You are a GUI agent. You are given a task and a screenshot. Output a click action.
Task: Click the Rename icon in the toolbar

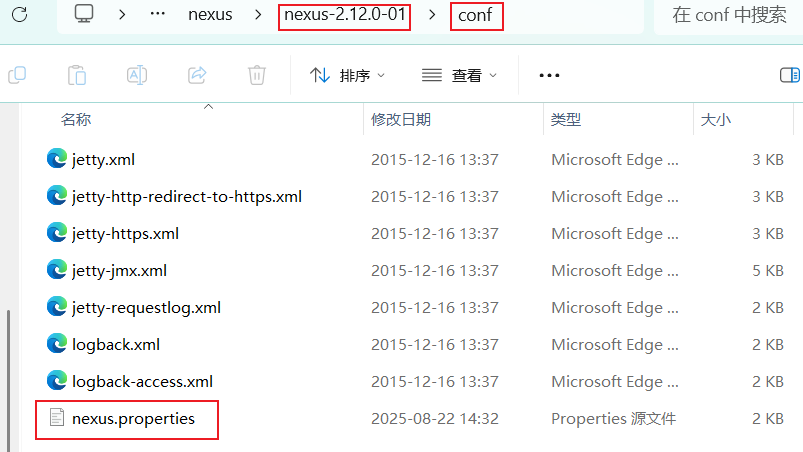[x=137, y=75]
